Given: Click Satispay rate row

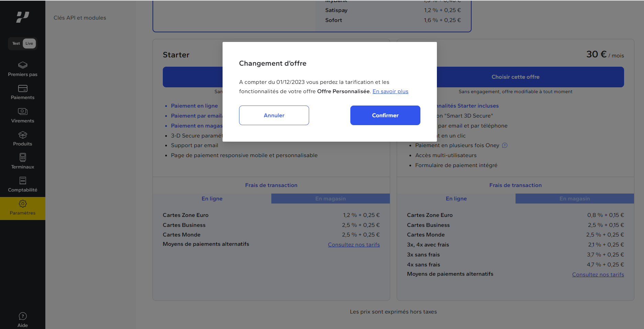Looking at the screenshot, I should click(393, 10).
